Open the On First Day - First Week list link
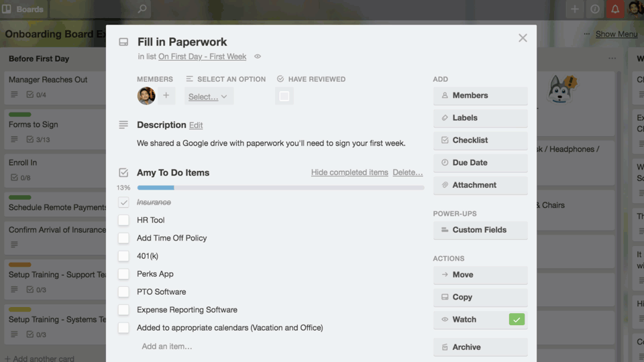The height and width of the screenshot is (362, 644). click(x=203, y=56)
